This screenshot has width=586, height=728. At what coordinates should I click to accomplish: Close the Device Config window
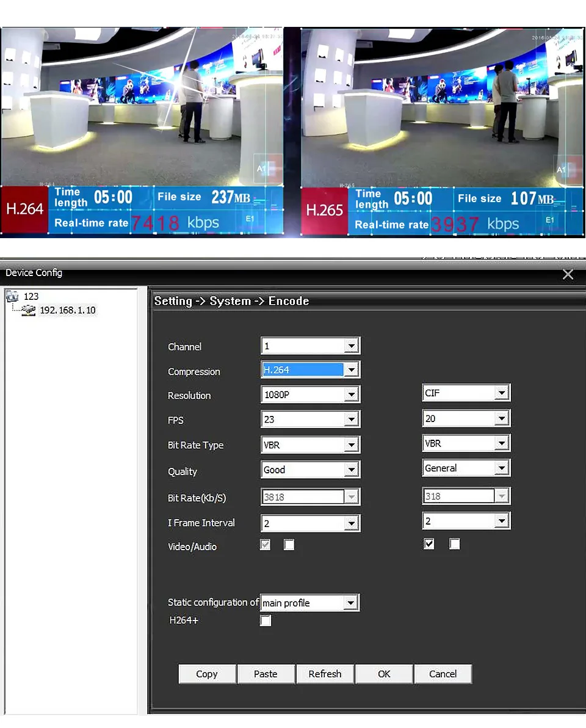click(568, 274)
